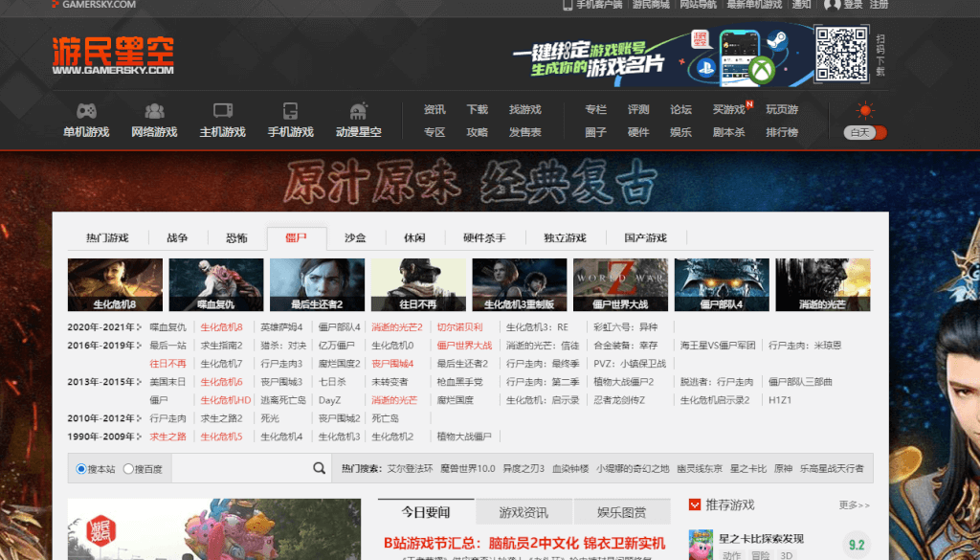
Task: Click the QR code image
Action: (841, 53)
